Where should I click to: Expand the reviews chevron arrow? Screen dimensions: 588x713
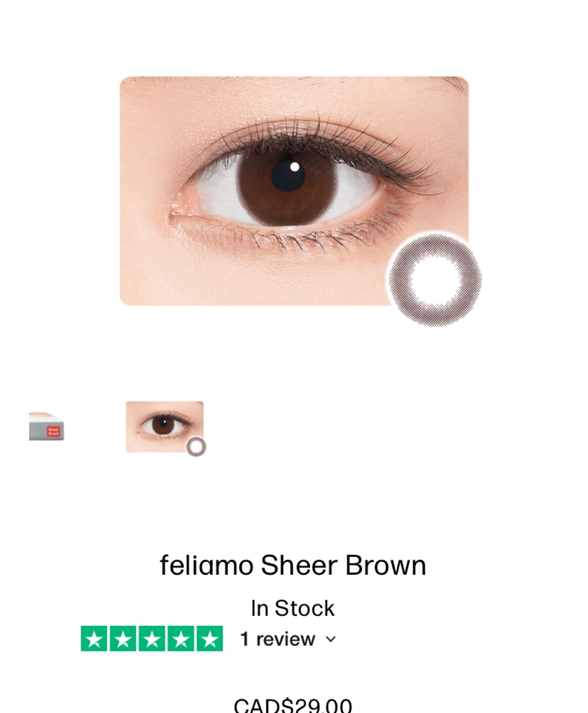[x=331, y=639]
